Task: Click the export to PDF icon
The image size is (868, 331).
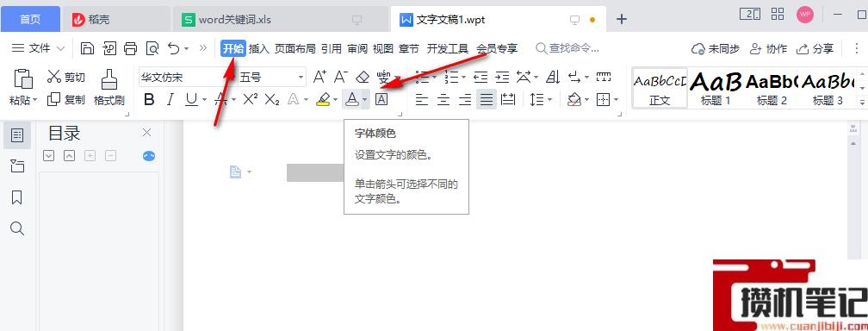Action: 109,49
